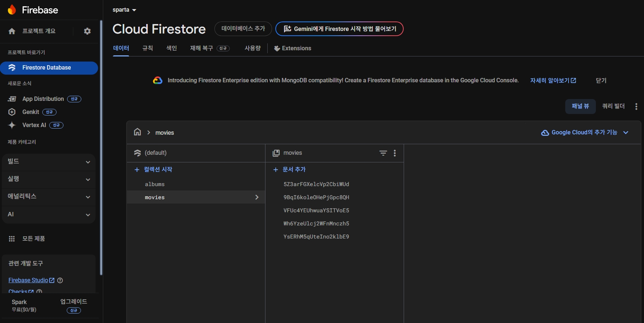Open Vertex AI sparkle icon

(x=12, y=125)
